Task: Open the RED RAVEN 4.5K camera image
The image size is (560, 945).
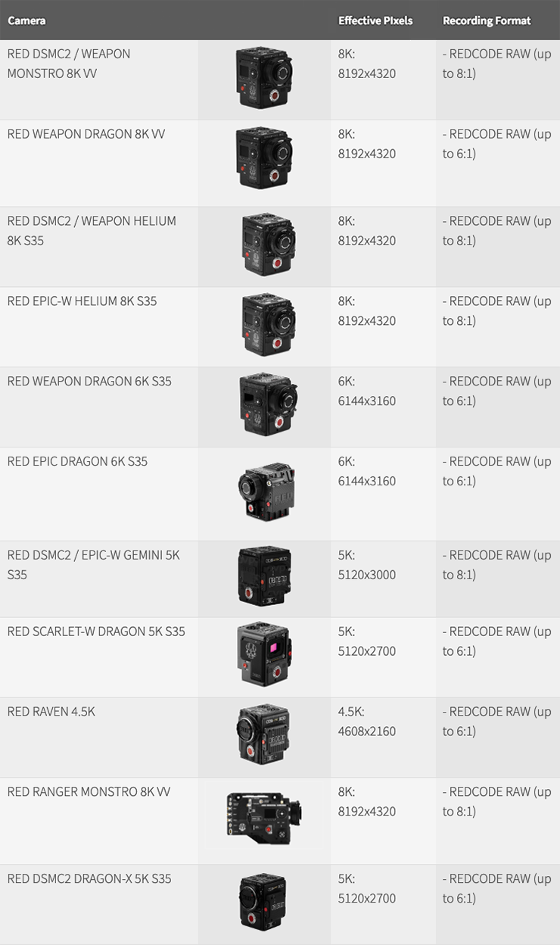Action: click(263, 735)
